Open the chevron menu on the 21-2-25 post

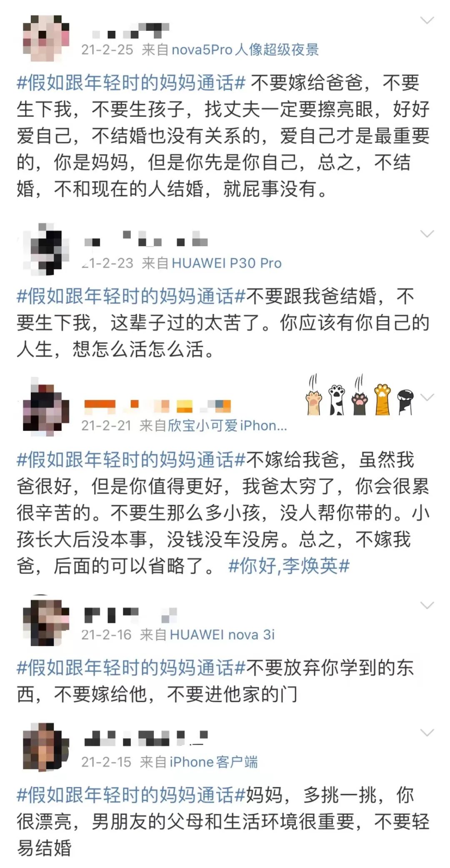pos(427,20)
